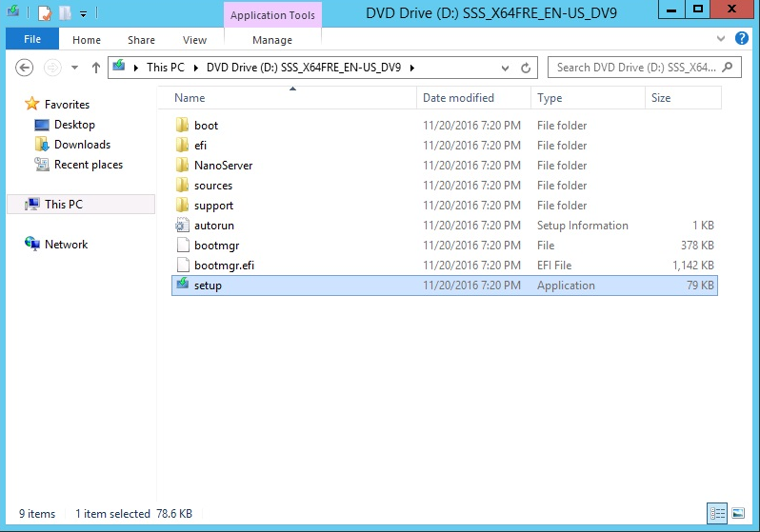Expand the ribbon using the chevron arrow
The width and height of the screenshot is (760, 532).
pos(721,39)
